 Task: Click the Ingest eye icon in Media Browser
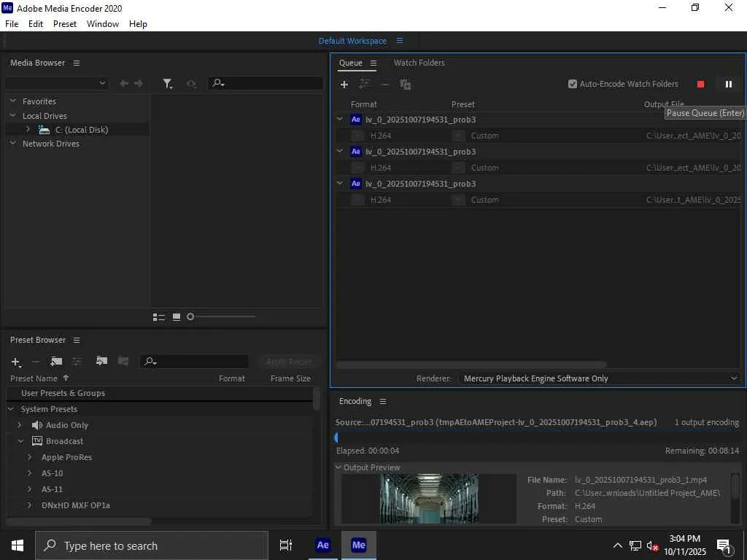click(192, 84)
